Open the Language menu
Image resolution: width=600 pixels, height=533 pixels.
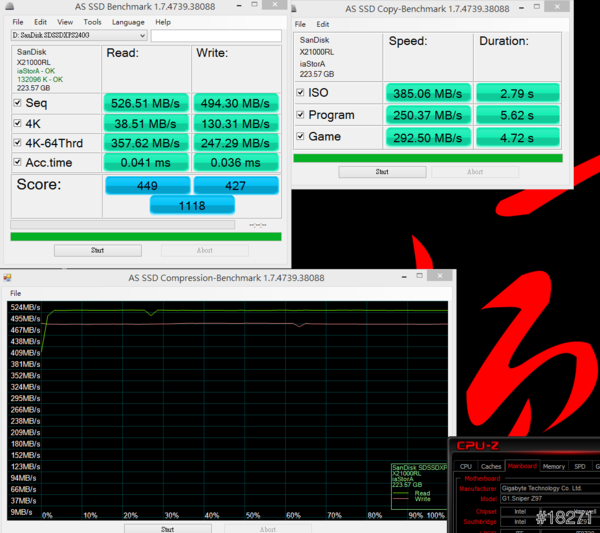click(x=128, y=21)
